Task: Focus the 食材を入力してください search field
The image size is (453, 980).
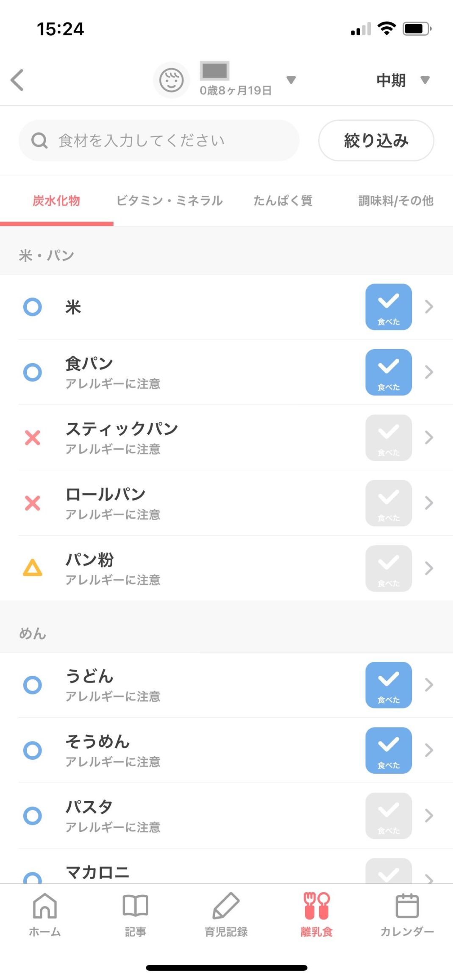Action: click(170, 141)
